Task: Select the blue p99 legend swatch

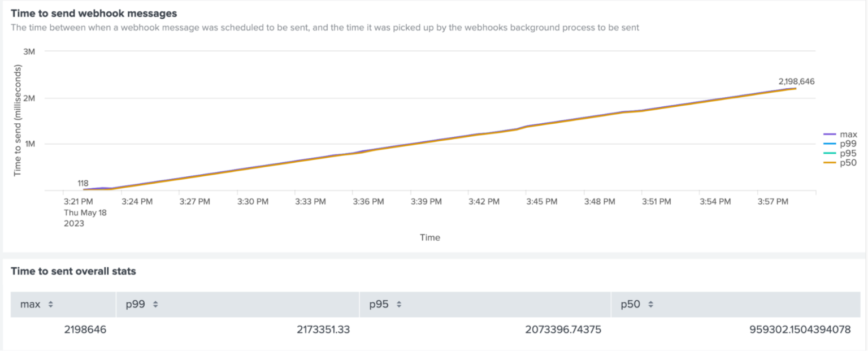Action: (830, 144)
